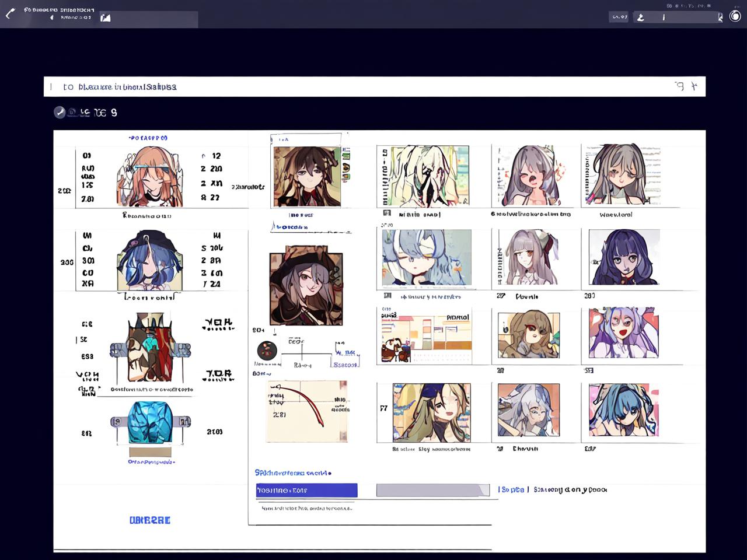Open the brown-haired character portrait

coord(307,177)
